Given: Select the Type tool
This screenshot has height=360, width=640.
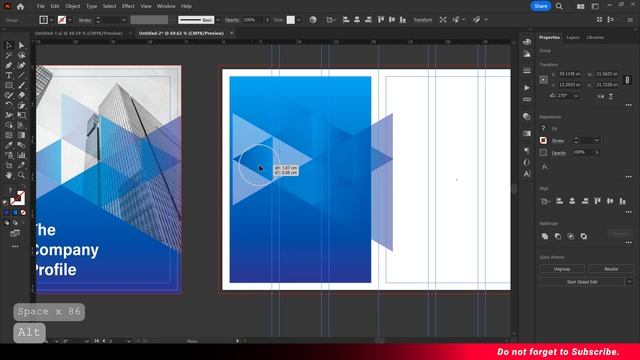Looking at the screenshot, I should coord(9,76).
